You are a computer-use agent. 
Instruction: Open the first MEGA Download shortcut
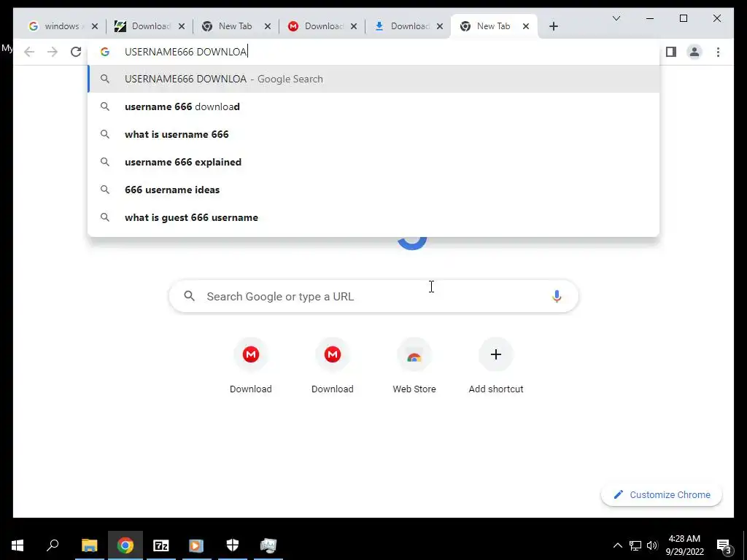coord(251,365)
